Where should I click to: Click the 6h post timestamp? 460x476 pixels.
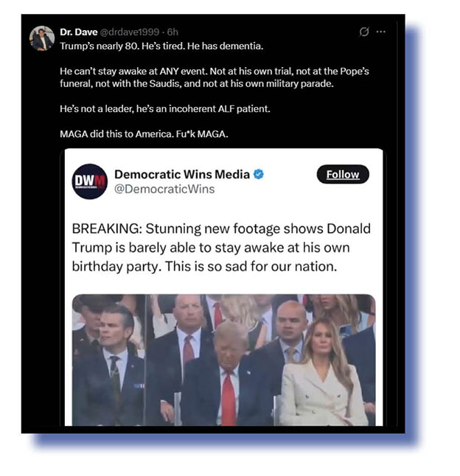172,32
